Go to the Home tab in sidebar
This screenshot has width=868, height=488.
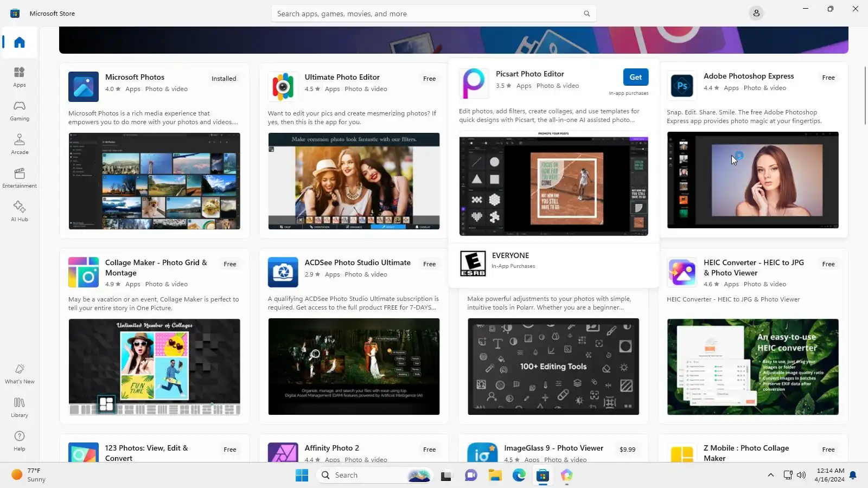(x=20, y=42)
